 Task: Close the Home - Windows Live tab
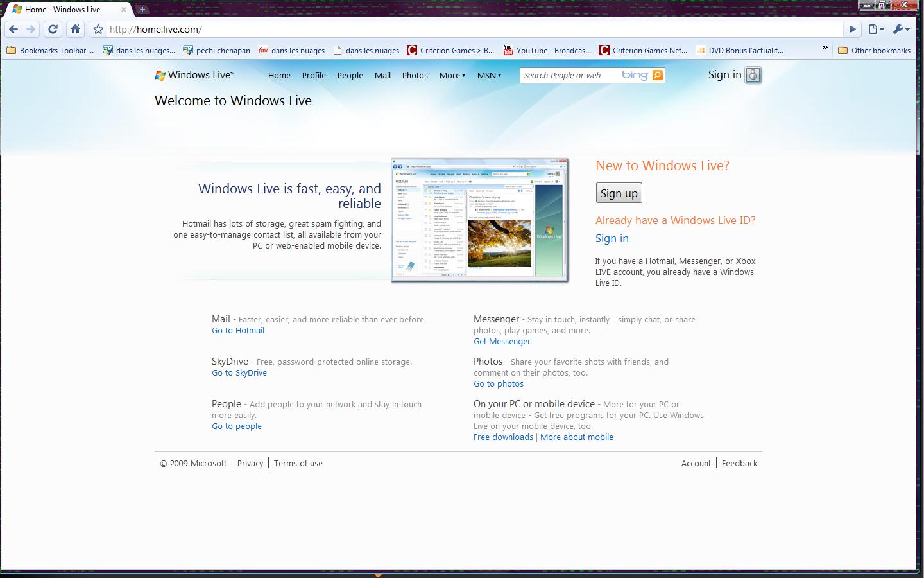tap(124, 10)
